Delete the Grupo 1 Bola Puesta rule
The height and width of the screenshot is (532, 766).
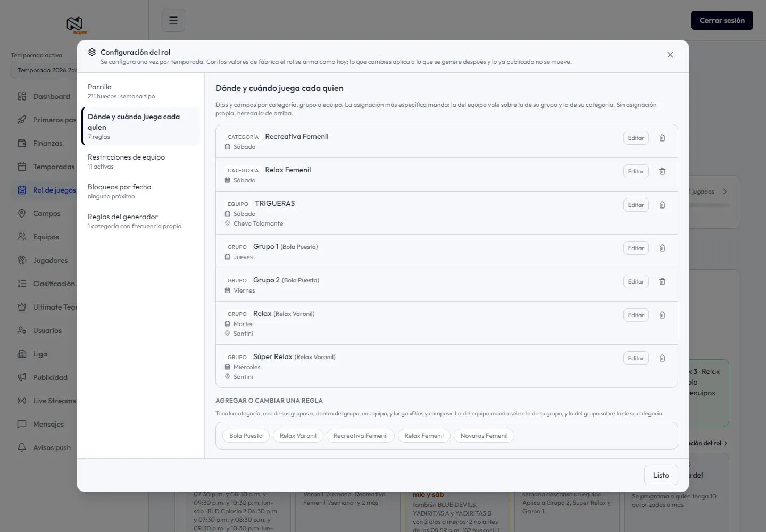(x=662, y=248)
